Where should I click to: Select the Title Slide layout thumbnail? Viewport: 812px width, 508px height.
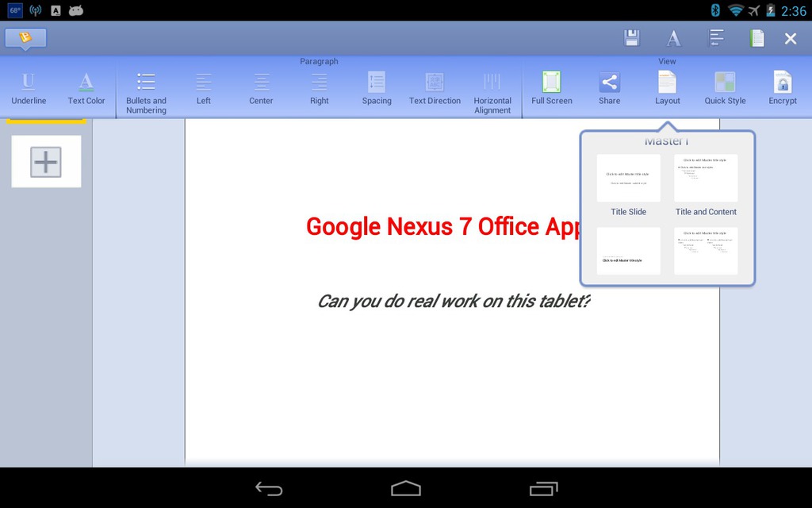(628, 178)
